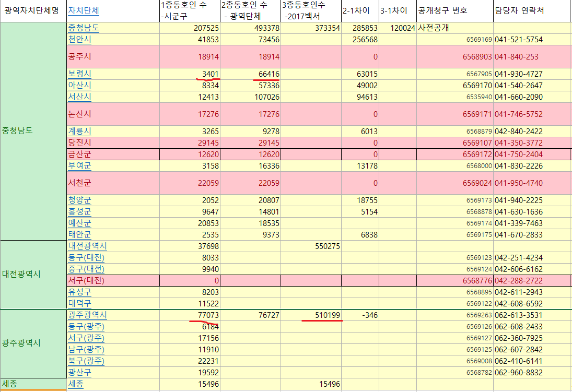
Task: Select the cell with value 550275
Action: point(311,246)
